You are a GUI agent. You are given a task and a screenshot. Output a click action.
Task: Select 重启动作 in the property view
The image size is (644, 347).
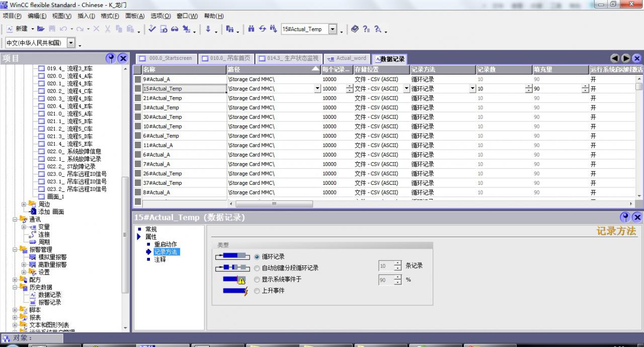pyautogui.click(x=166, y=244)
